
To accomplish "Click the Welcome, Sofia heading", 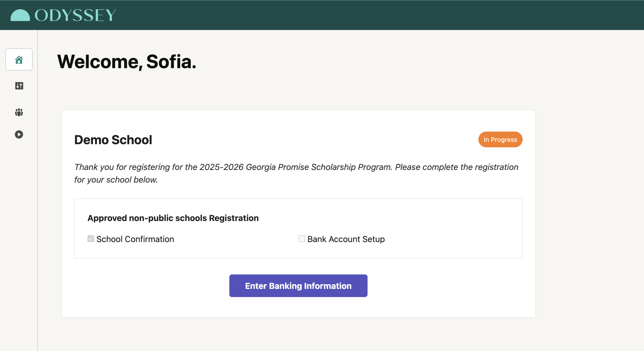I will [127, 62].
